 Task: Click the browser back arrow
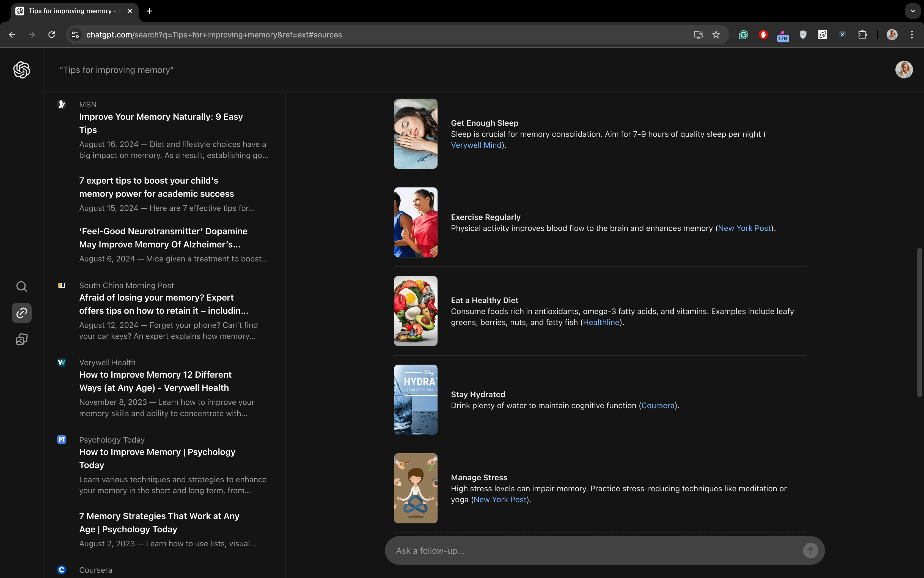pos(12,35)
